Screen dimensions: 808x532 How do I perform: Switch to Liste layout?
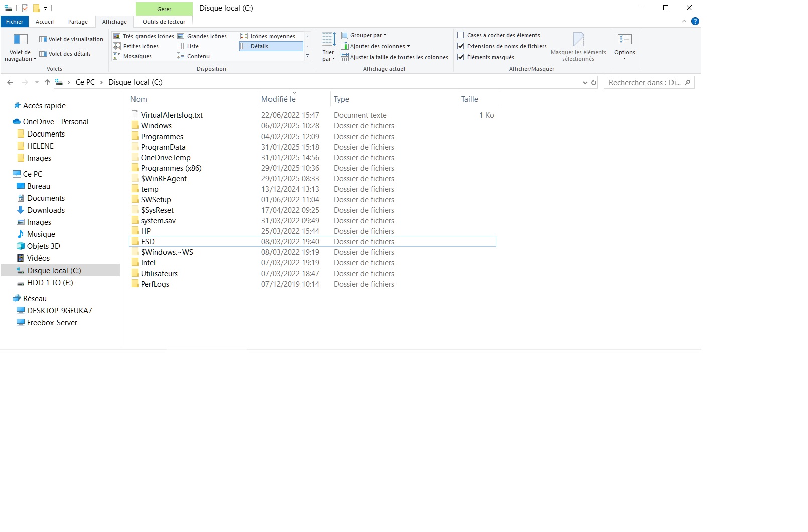tap(188, 46)
